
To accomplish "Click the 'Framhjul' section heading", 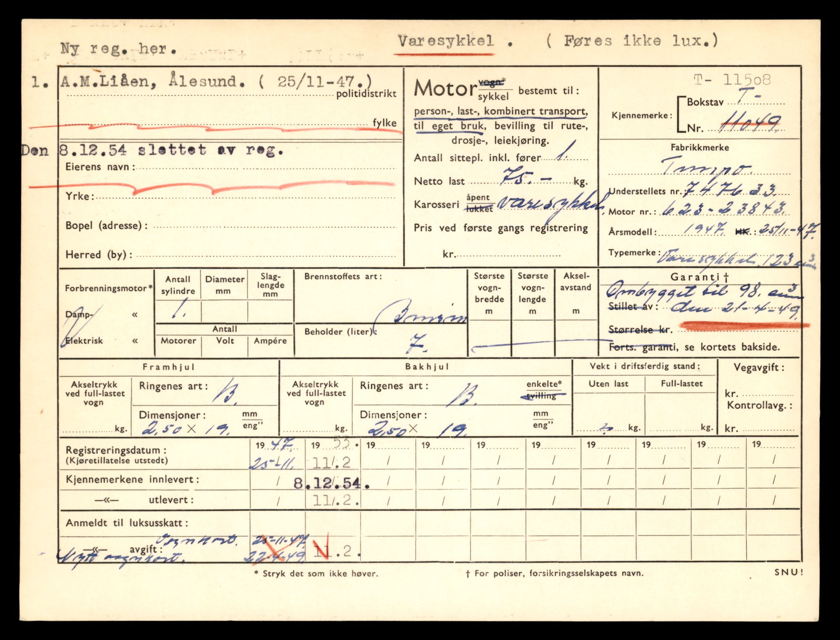I will pyautogui.click(x=168, y=367).
